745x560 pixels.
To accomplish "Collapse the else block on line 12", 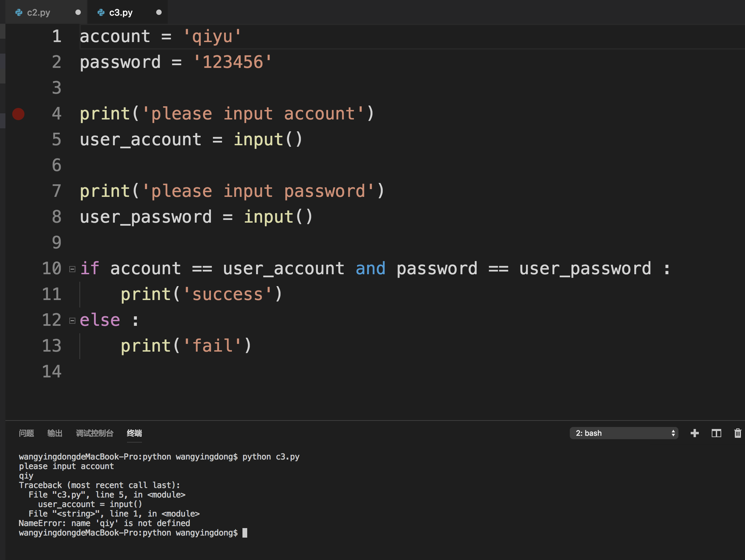I will coord(72,321).
